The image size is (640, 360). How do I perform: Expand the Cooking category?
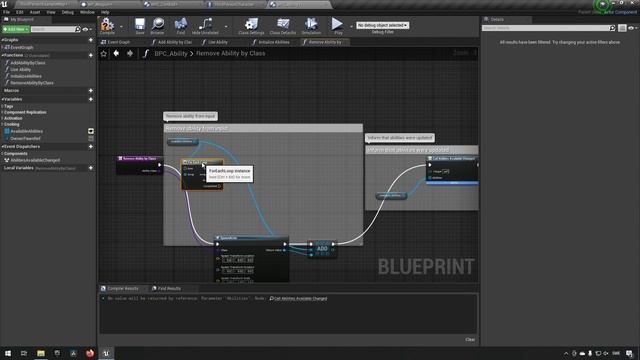2,124
